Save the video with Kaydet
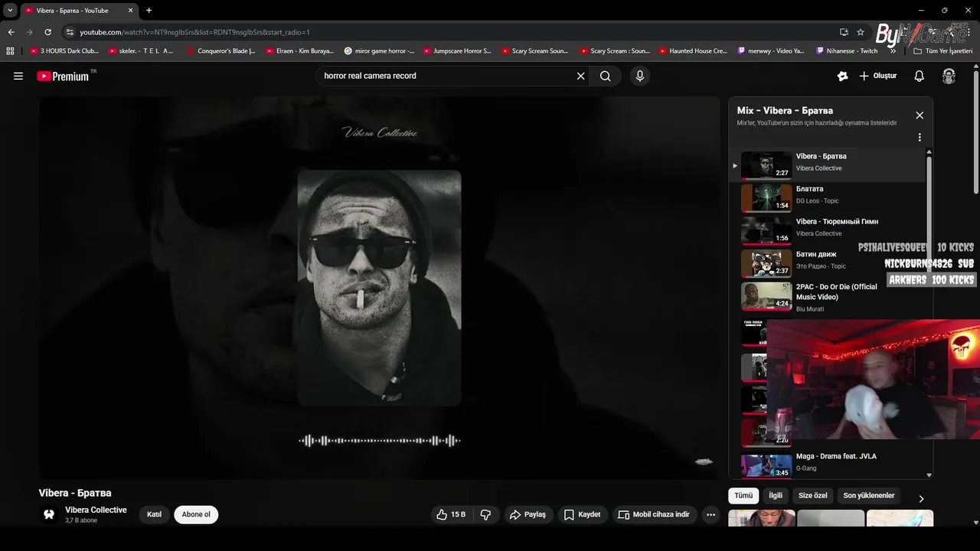The image size is (980, 551). tap(583, 515)
